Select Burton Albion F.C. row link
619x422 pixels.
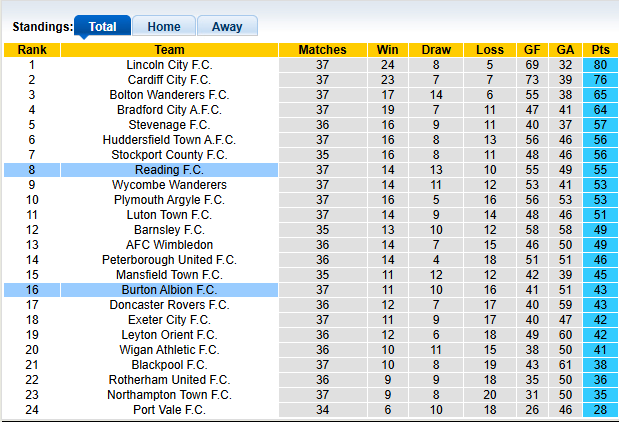click(169, 290)
